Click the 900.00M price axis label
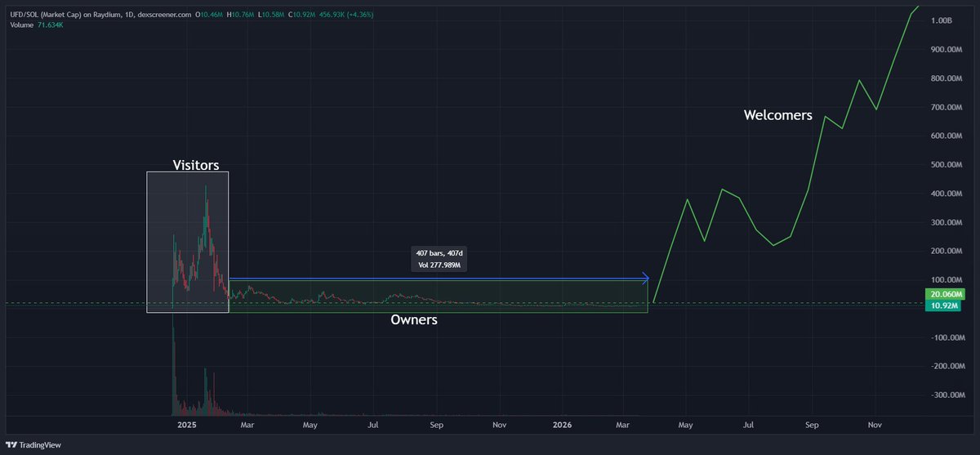 click(946, 50)
